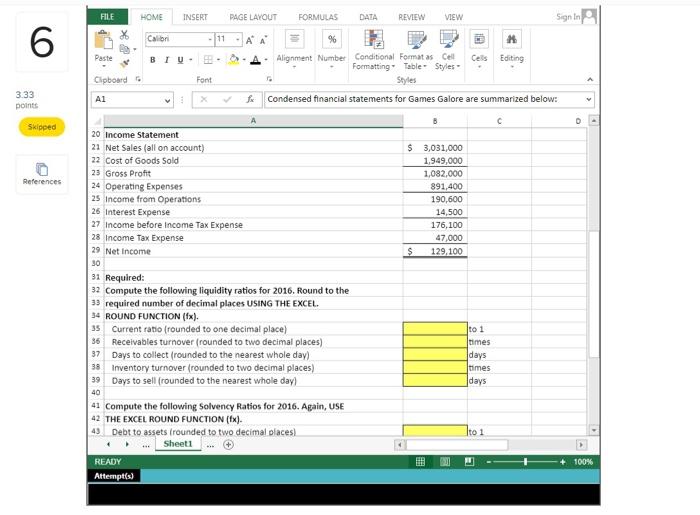Switch to Page Layout view icon
The height and width of the screenshot is (515, 700).
pyautogui.click(x=445, y=462)
